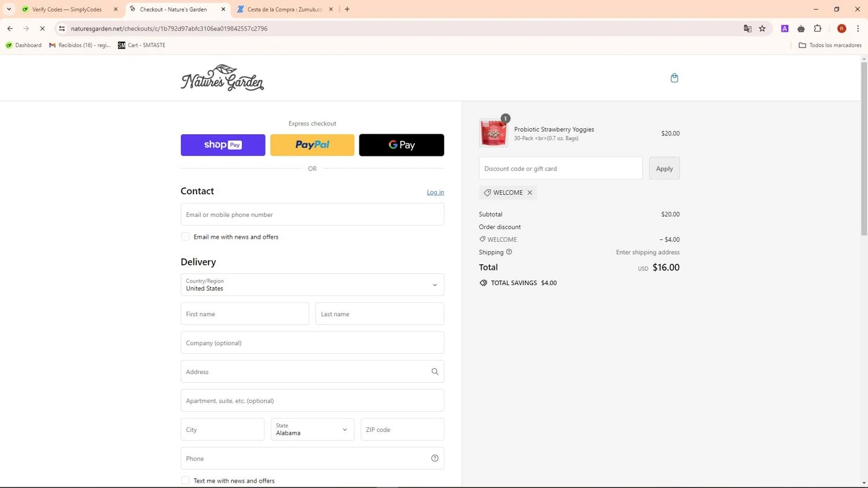Image resolution: width=868 pixels, height=488 pixels.
Task: Open the Chrome profile avatar
Action: tap(841, 28)
